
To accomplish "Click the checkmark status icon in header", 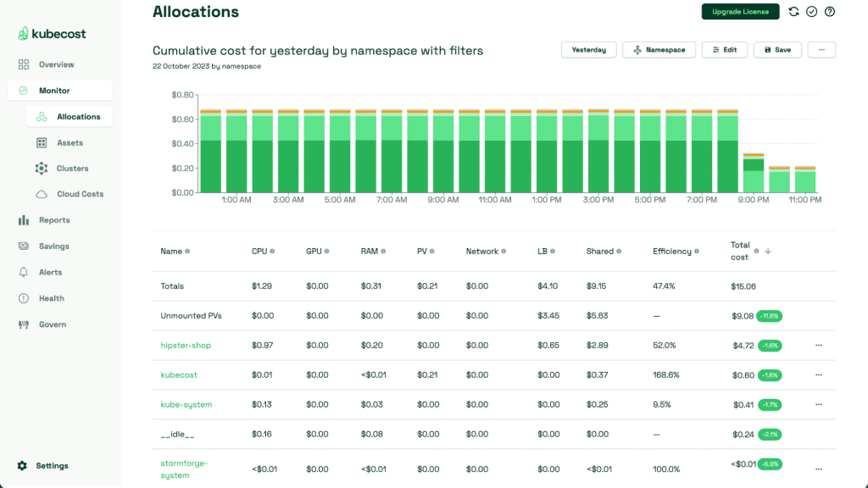I will tap(811, 12).
